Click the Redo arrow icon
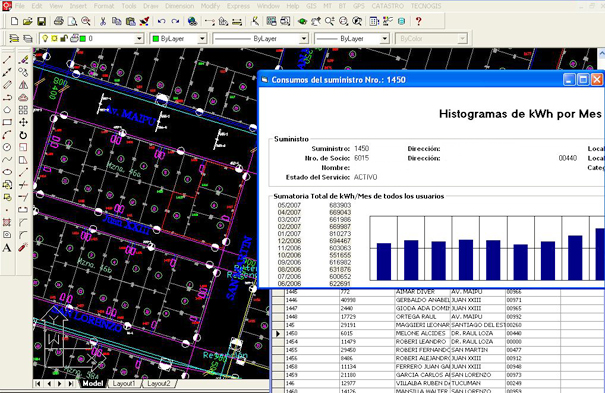 tap(175, 21)
